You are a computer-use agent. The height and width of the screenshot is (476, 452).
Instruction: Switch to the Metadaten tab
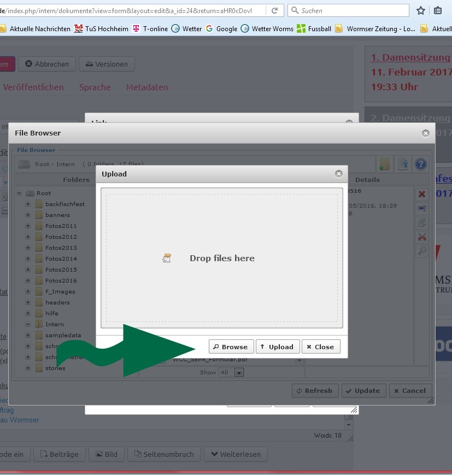(x=147, y=87)
